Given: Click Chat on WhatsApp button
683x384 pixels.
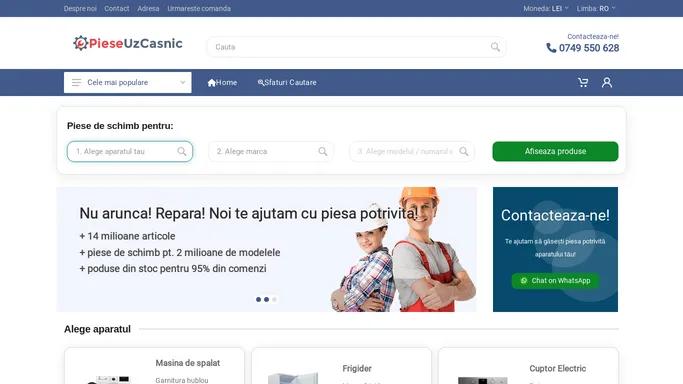Looking at the screenshot, I should pos(555,281).
